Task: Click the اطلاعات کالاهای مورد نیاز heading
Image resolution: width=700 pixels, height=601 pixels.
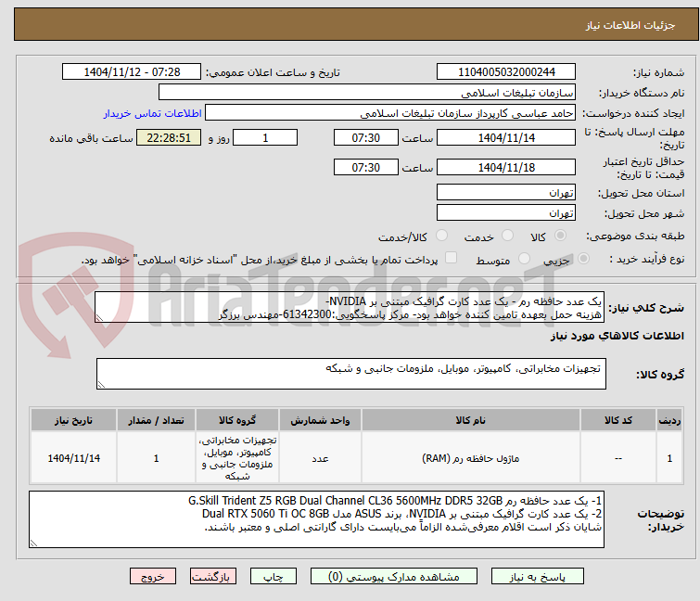Action: pos(617,336)
